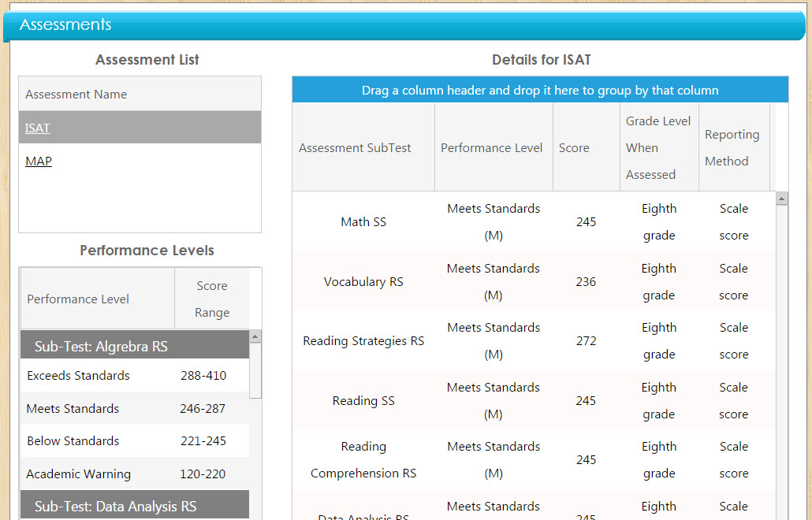This screenshot has height=520, width=812.
Task: Click the Assessments panel title
Action: pos(65,24)
